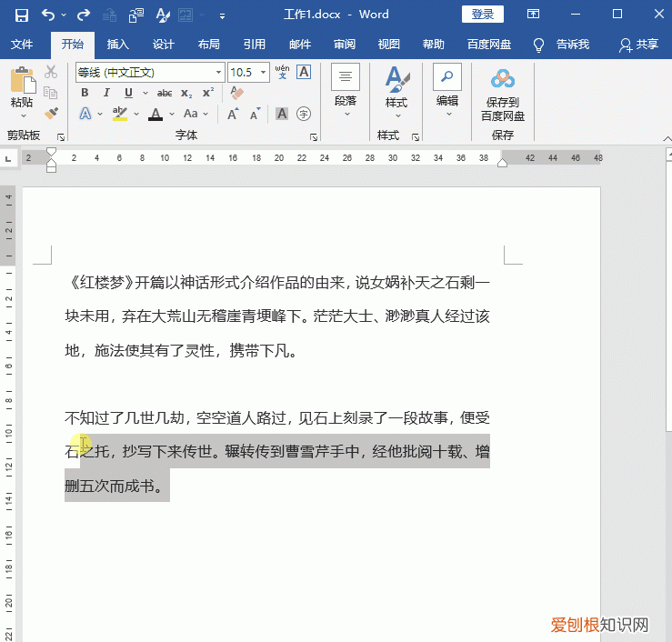Open Change Case Aa menu
The height and width of the screenshot is (642, 672).
tap(196, 114)
